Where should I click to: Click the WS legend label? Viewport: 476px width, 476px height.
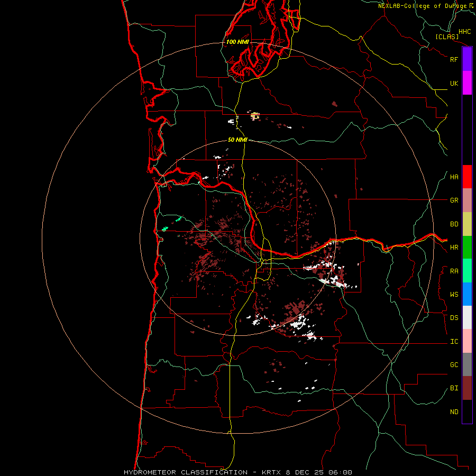(454, 295)
